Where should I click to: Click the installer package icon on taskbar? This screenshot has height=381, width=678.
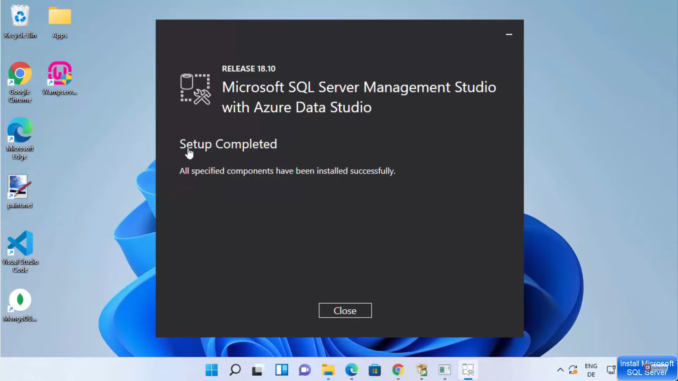[x=422, y=370]
